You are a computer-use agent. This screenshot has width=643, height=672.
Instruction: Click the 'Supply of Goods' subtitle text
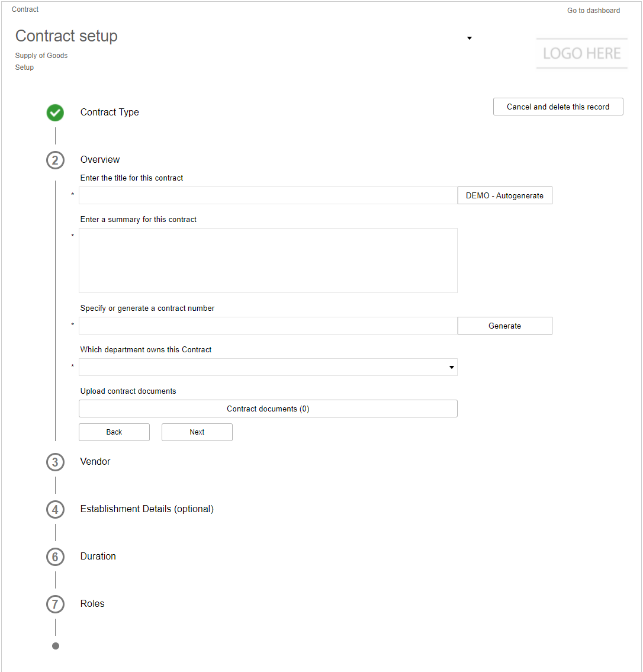41,56
